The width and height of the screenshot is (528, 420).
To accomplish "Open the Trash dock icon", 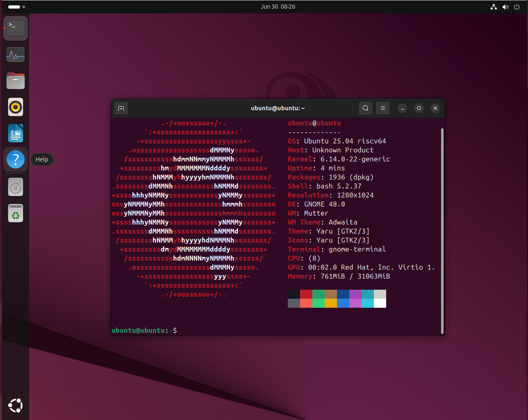I will point(16,213).
